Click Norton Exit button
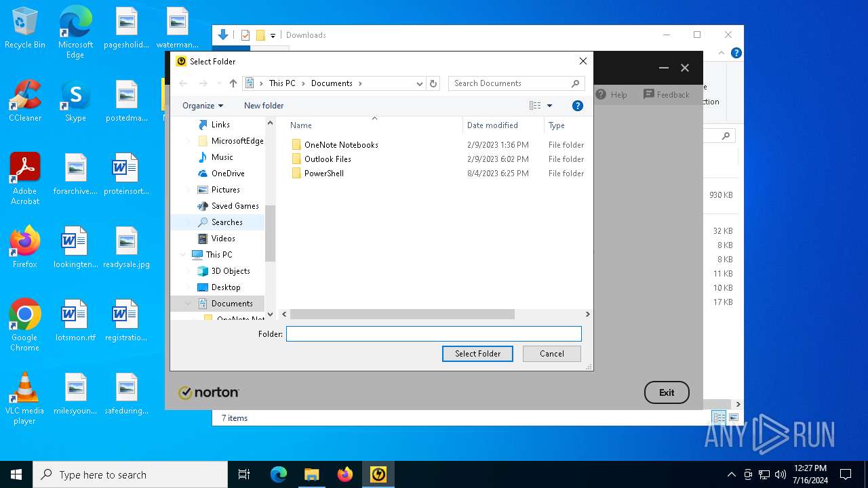The height and width of the screenshot is (488, 868). pyautogui.click(x=667, y=392)
